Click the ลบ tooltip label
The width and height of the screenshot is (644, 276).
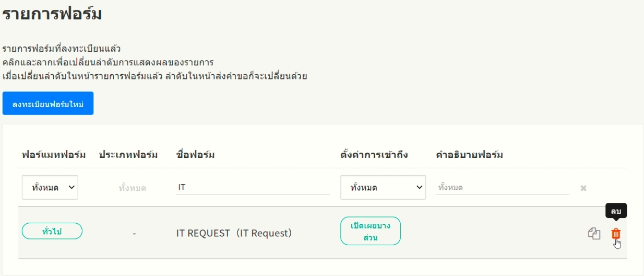(616, 211)
